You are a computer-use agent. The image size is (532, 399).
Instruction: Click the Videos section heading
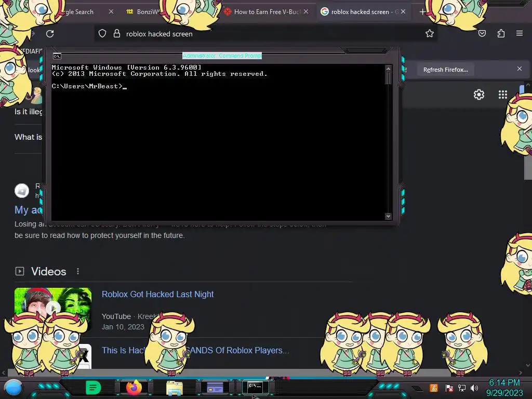pyautogui.click(x=48, y=271)
